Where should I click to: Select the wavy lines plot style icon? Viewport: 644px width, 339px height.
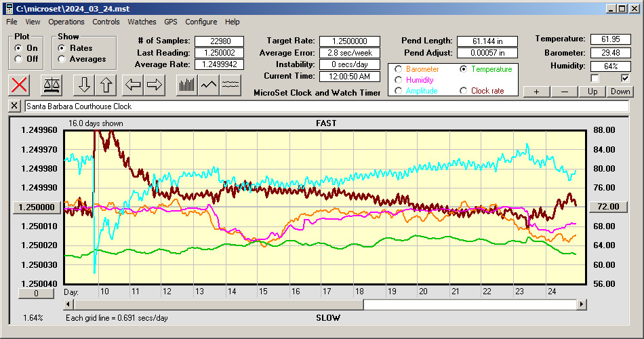(x=230, y=85)
